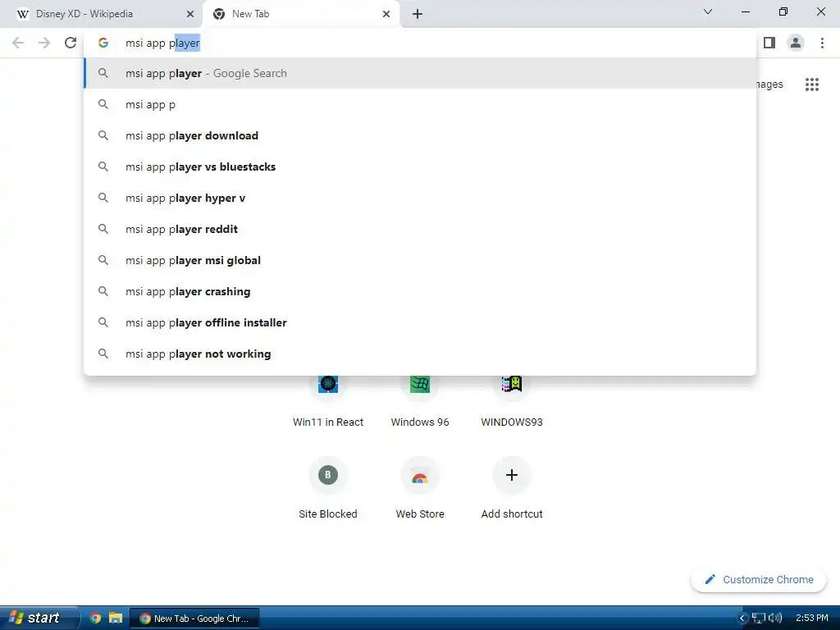The width and height of the screenshot is (840, 630).
Task: Open the Windows 96 shortcut
Action: 420,399
